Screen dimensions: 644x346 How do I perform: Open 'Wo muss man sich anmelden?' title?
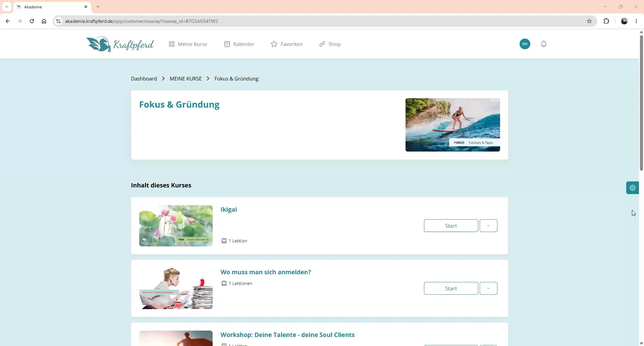pos(266,272)
